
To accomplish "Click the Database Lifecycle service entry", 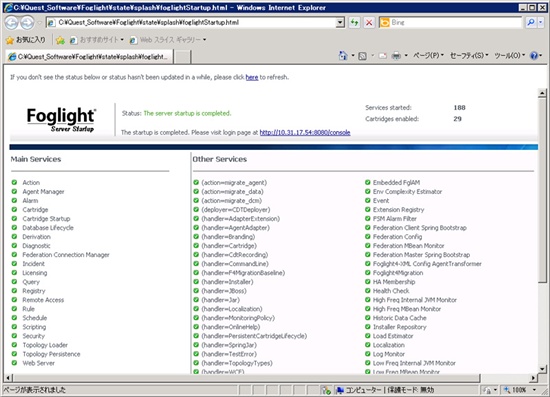I will coord(48,228).
